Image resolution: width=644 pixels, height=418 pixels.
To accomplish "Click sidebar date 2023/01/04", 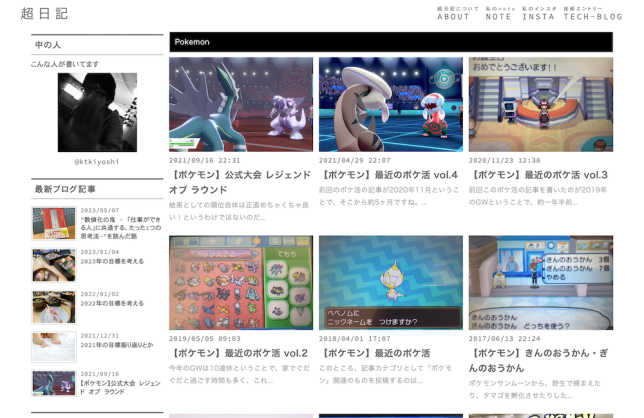I will (100, 252).
